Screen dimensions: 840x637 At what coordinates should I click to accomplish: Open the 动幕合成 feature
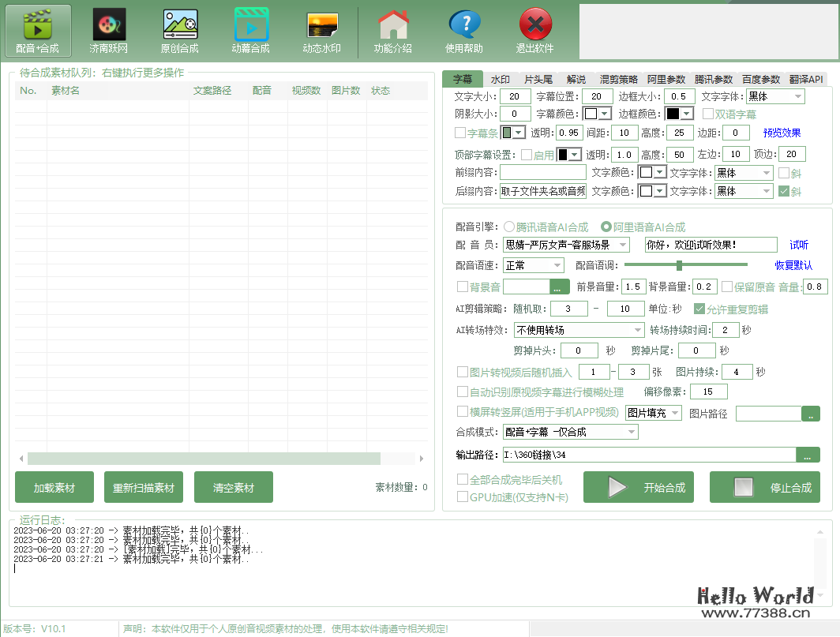click(251, 30)
